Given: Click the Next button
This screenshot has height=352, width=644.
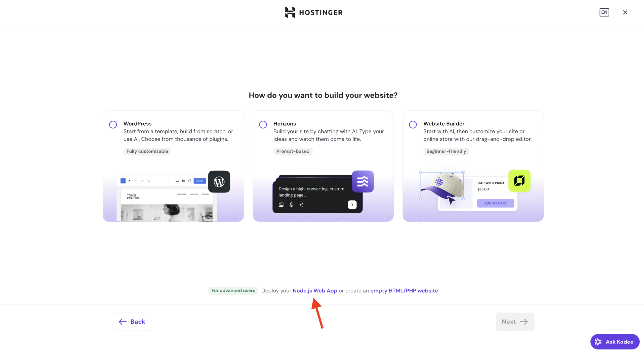Looking at the screenshot, I should point(515,321).
